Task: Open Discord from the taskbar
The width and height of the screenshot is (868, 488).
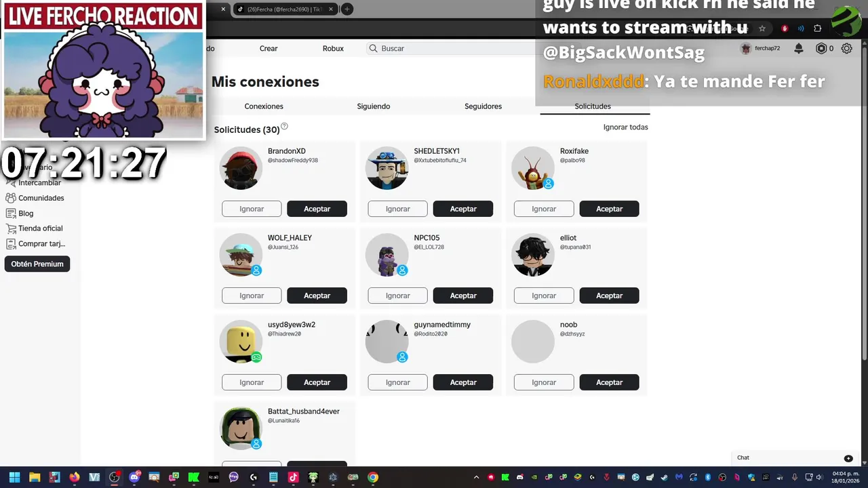Action: [x=134, y=477]
